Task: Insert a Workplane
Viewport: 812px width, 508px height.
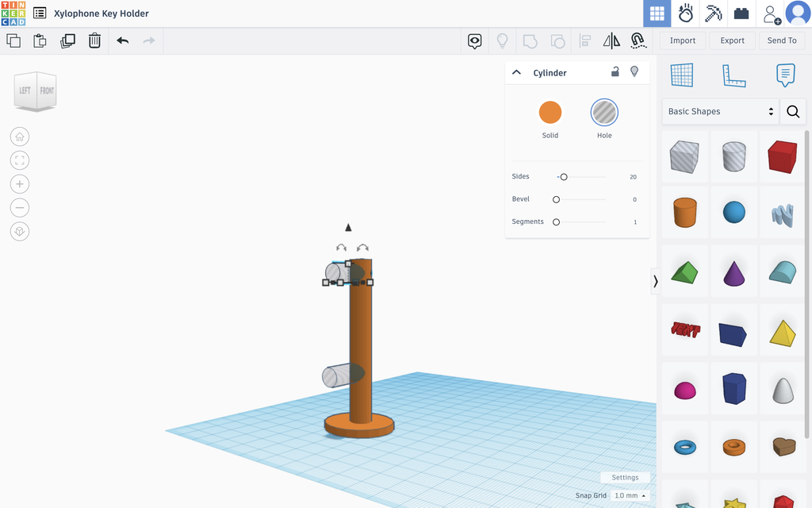Action: 681,75
